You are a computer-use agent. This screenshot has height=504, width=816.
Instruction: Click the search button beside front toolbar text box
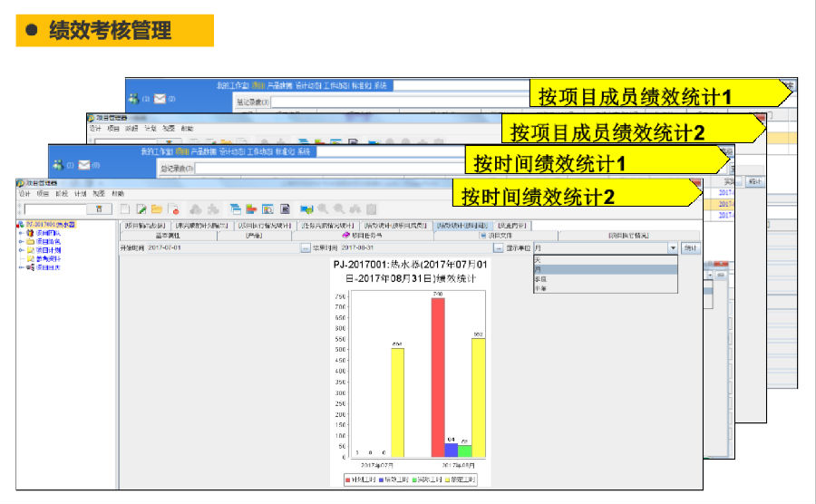coord(99,209)
